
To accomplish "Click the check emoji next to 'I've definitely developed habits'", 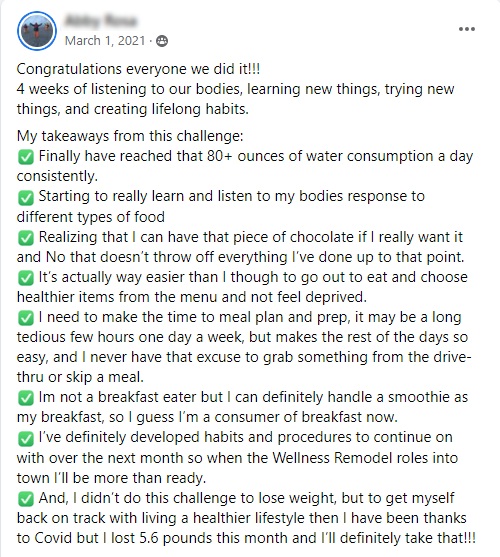I will click(26, 438).
